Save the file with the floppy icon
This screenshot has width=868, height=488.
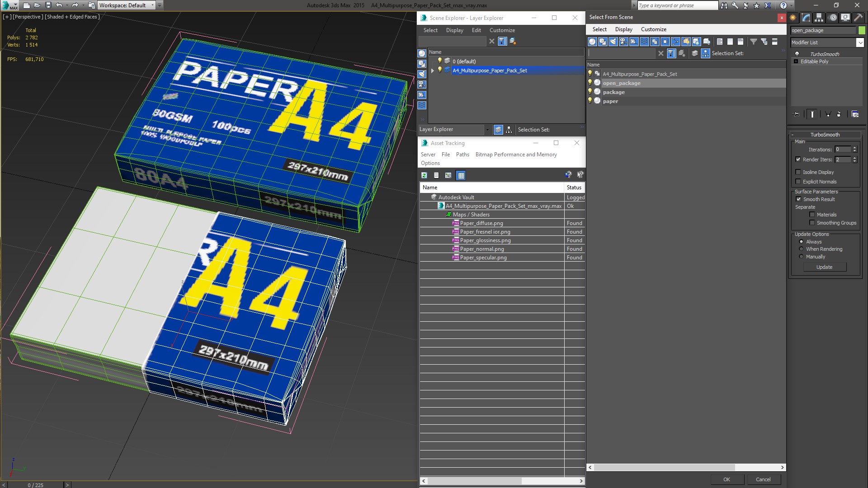coord(48,5)
